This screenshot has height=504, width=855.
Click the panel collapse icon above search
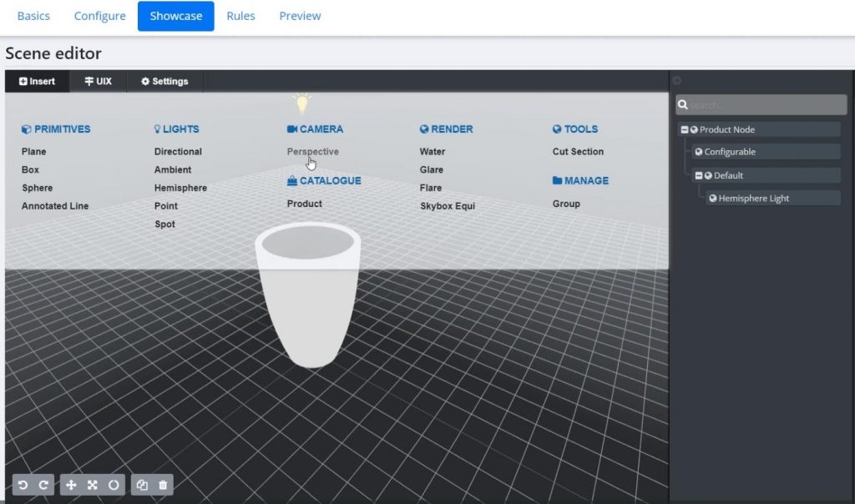point(676,81)
